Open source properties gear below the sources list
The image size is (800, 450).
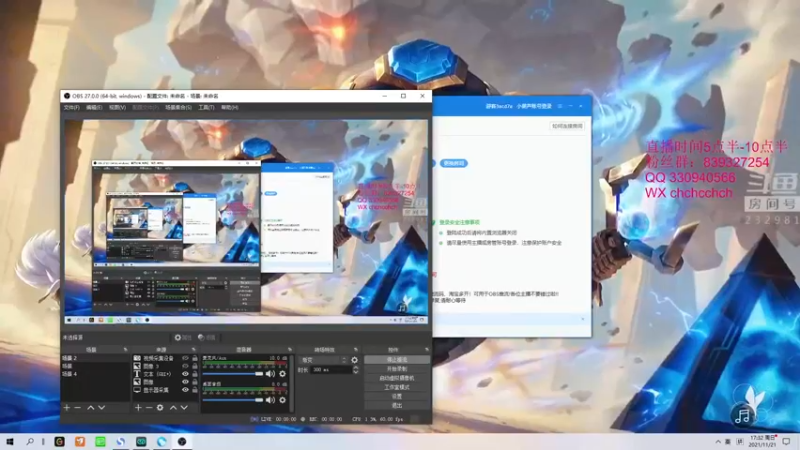pyautogui.click(x=160, y=408)
